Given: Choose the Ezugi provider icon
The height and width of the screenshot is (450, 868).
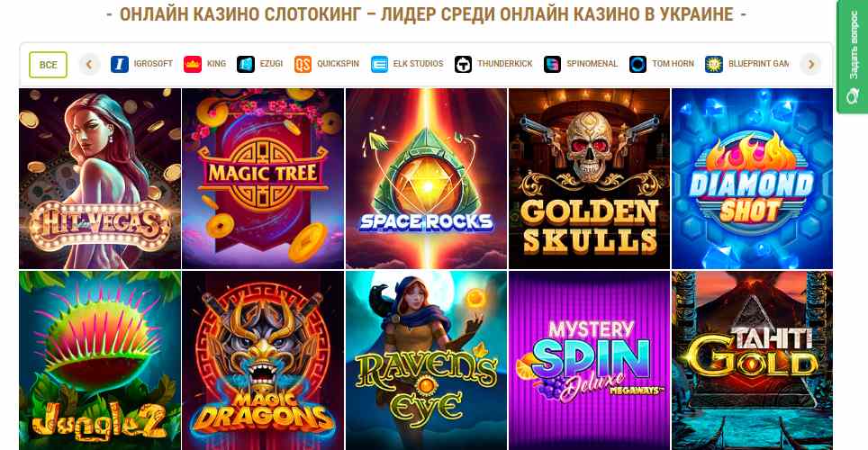Looking at the screenshot, I should click(246, 64).
